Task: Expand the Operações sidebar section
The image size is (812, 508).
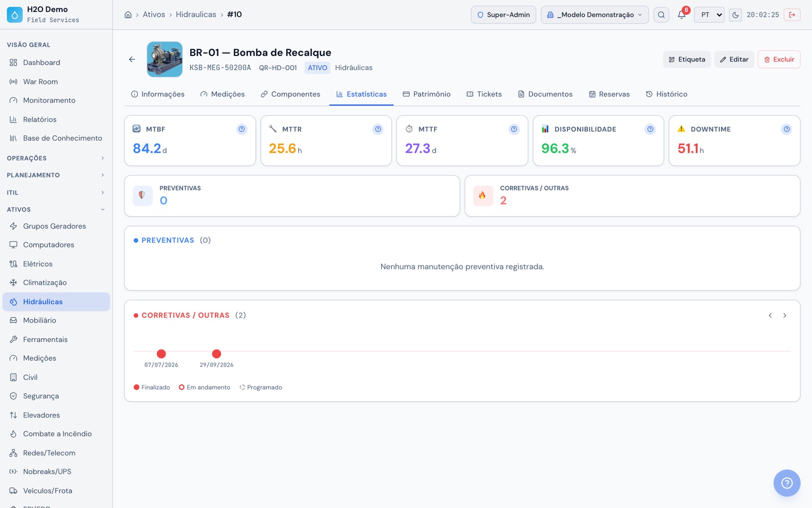Action: 56,158
